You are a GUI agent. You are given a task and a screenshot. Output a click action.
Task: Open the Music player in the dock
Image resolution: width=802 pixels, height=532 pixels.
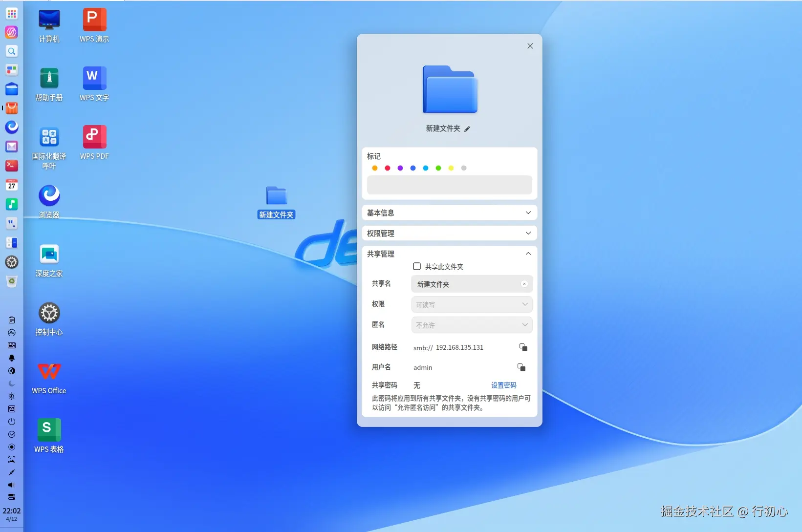tap(12, 204)
